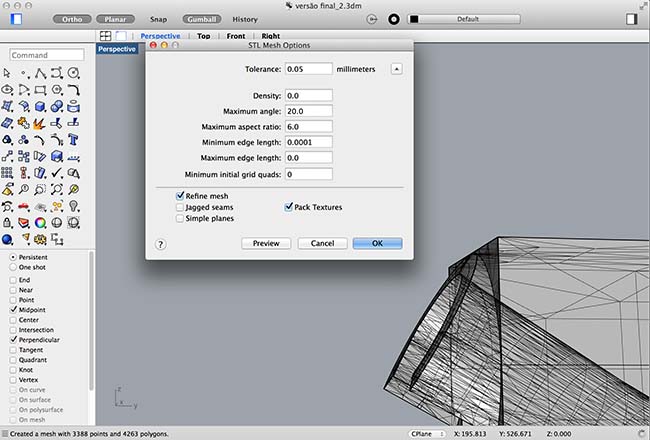Toggle the light bulb Hide/Show tool

coord(73,206)
